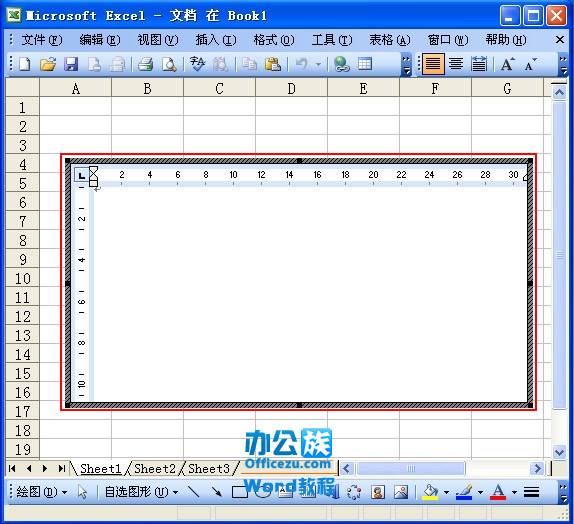This screenshot has width=574, height=524.
Task: Go to next sheet tab arrow
Action: [45, 468]
